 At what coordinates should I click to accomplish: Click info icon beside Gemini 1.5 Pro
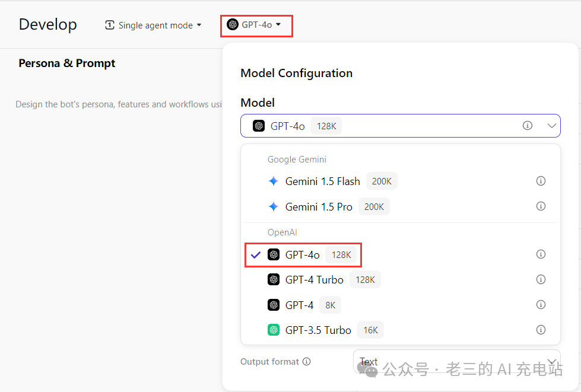pyautogui.click(x=541, y=206)
